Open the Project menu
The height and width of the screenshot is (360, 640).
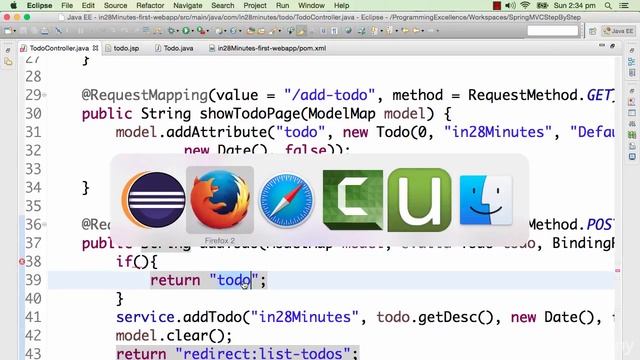pyautogui.click(x=255, y=5)
